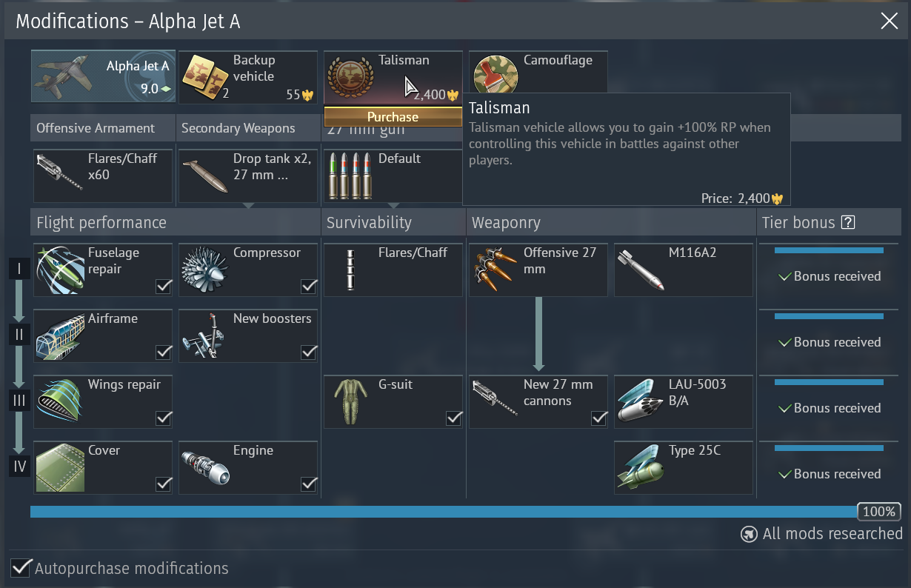Image resolution: width=911 pixels, height=588 pixels.
Task: Choose the Type 25C bomb icon
Action: click(640, 467)
